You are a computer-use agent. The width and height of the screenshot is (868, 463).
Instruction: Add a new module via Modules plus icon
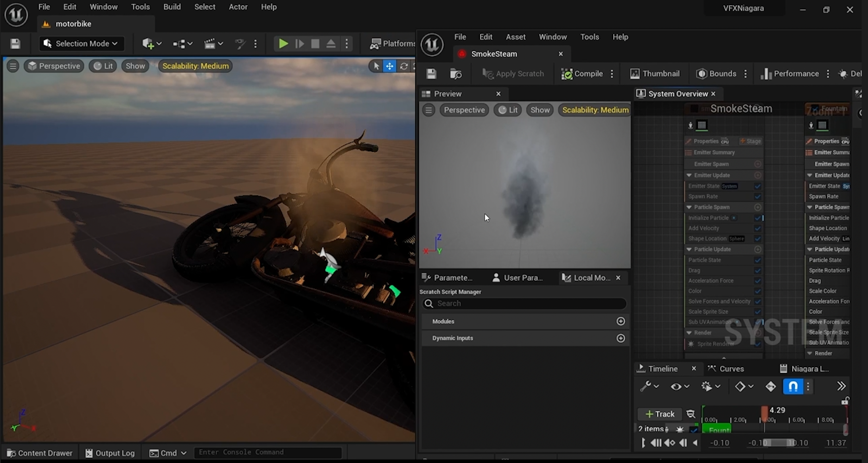point(620,321)
